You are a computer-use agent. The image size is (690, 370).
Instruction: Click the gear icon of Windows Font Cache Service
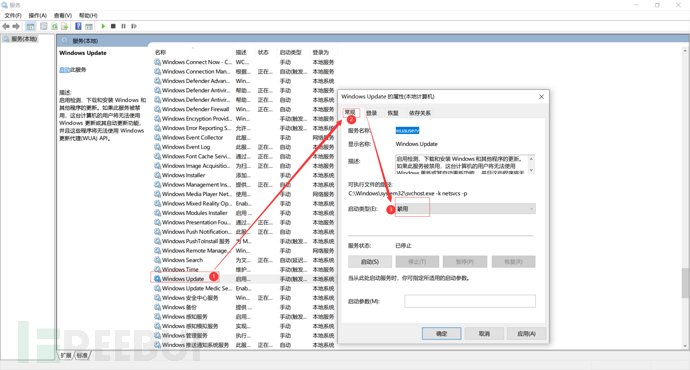click(x=157, y=156)
